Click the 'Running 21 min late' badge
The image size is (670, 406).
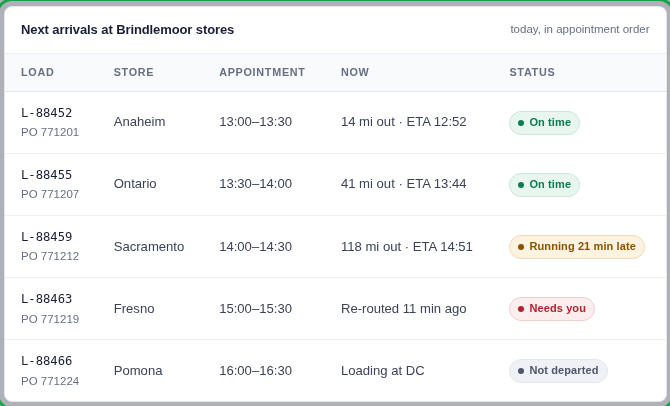577,247
